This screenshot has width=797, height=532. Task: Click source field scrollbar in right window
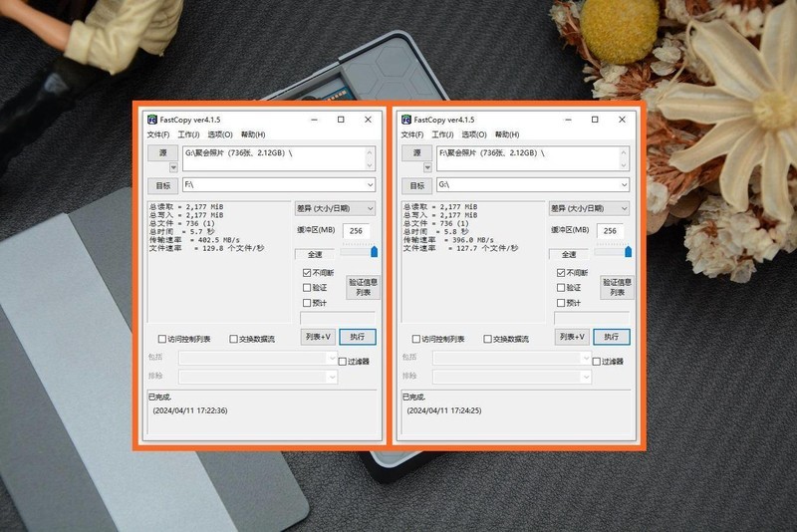click(624, 158)
